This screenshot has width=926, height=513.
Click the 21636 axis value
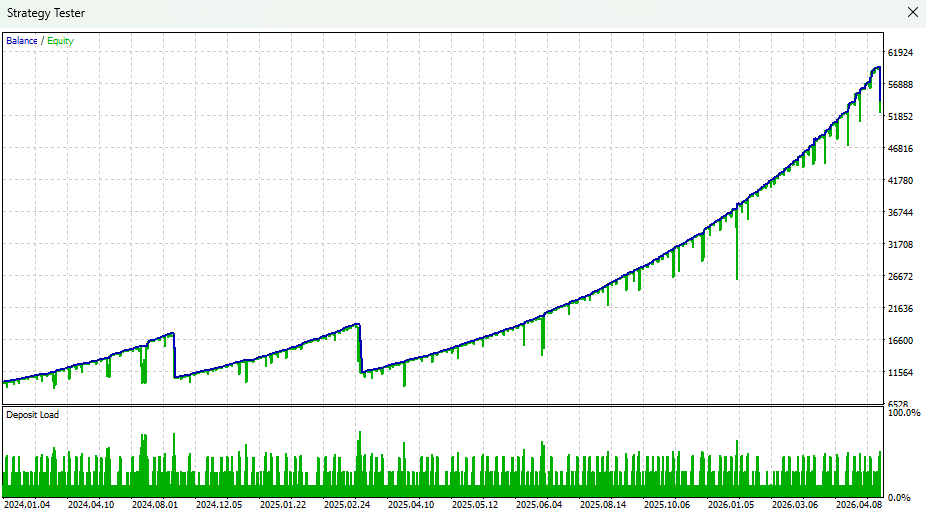click(901, 308)
